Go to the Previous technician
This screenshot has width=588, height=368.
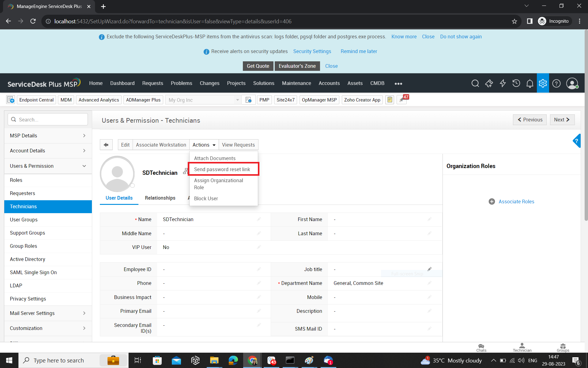click(x=530, y=120)
